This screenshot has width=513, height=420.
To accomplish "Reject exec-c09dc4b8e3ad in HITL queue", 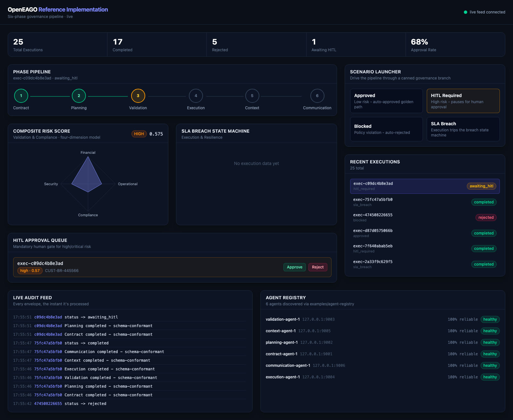I will (318, 267).
